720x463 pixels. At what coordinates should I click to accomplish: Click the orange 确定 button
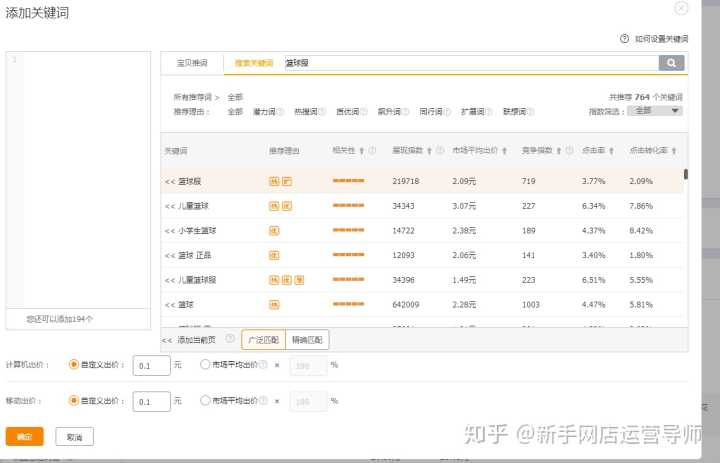(24, 437)
